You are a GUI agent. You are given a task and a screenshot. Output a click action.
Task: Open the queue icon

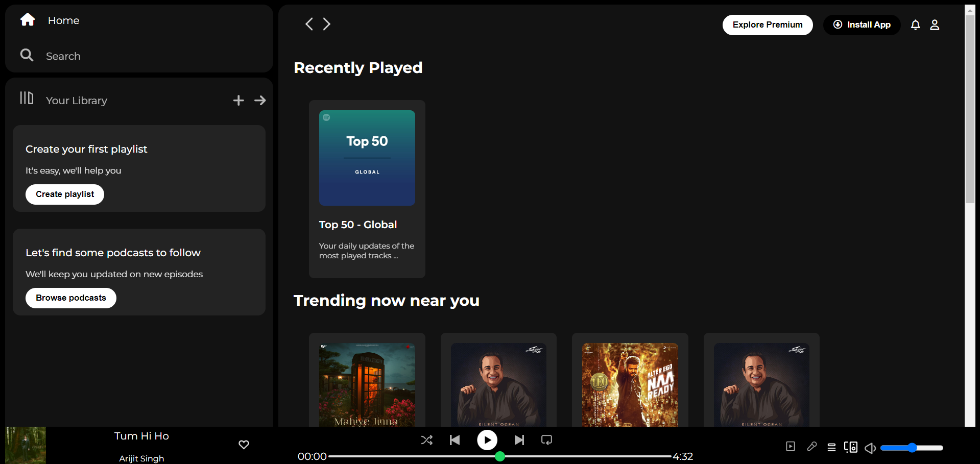pyautogui.click(x=831, y=447)
